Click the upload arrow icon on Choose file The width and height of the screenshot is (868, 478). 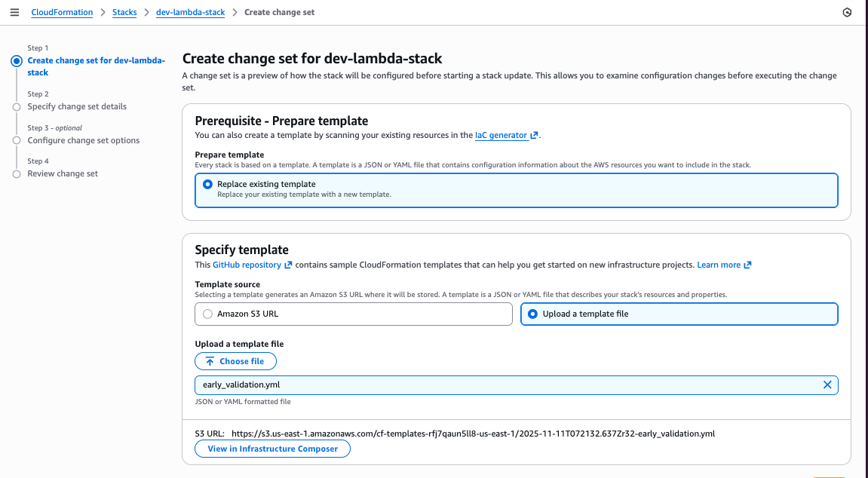[x=209, y=360]
